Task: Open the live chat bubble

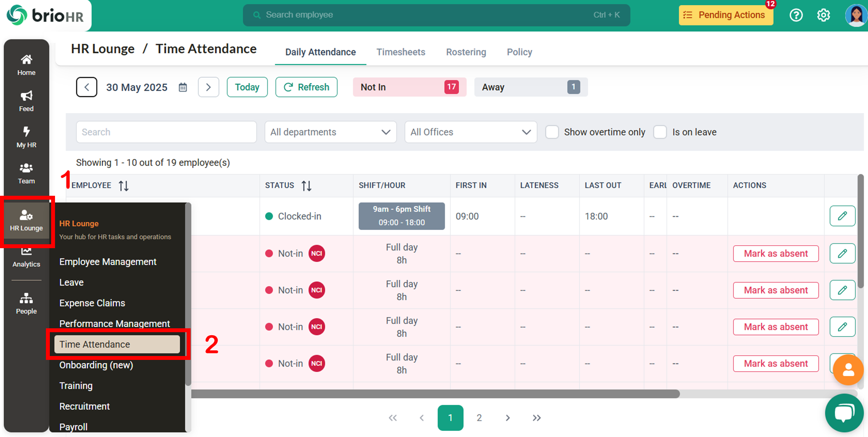Action: click(844, 413)
